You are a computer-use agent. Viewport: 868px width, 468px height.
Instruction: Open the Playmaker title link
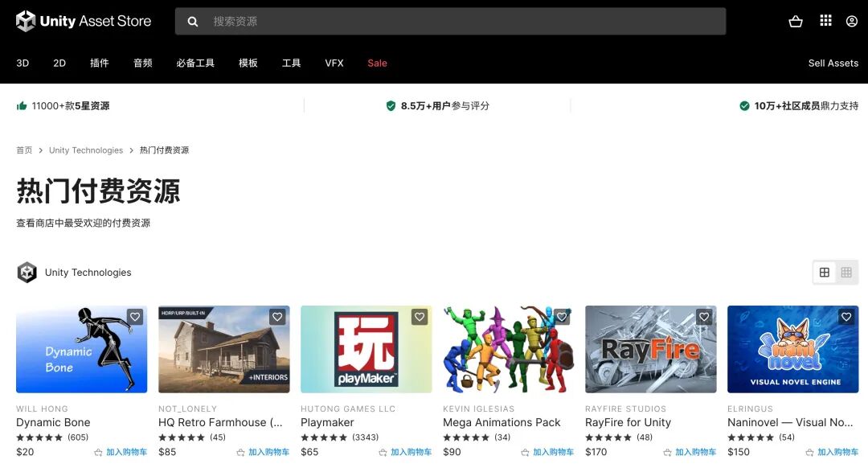click(327, 423)
